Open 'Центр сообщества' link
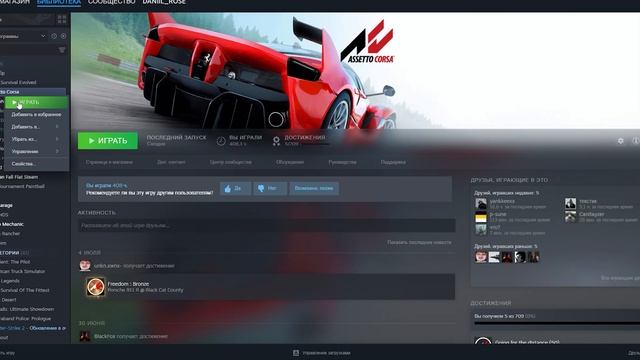This screenshot has width=640, height=360. coord(231,162)
